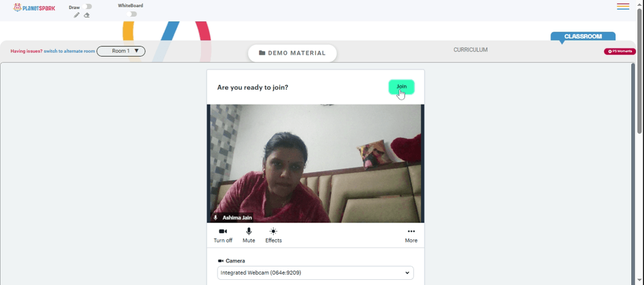Click the 'Are you ready to join?' text
This screenshot has height=285, width=644.
point(252,87)
